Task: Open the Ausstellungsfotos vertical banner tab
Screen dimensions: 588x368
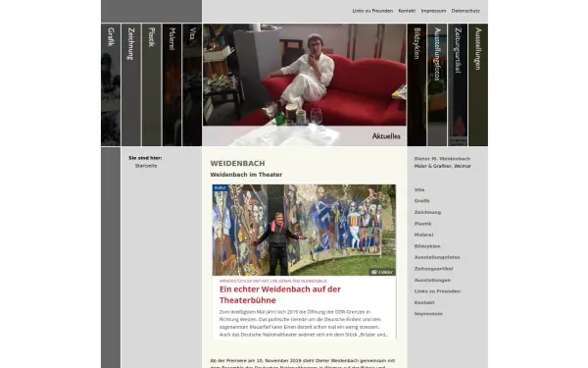Action: 437,84
